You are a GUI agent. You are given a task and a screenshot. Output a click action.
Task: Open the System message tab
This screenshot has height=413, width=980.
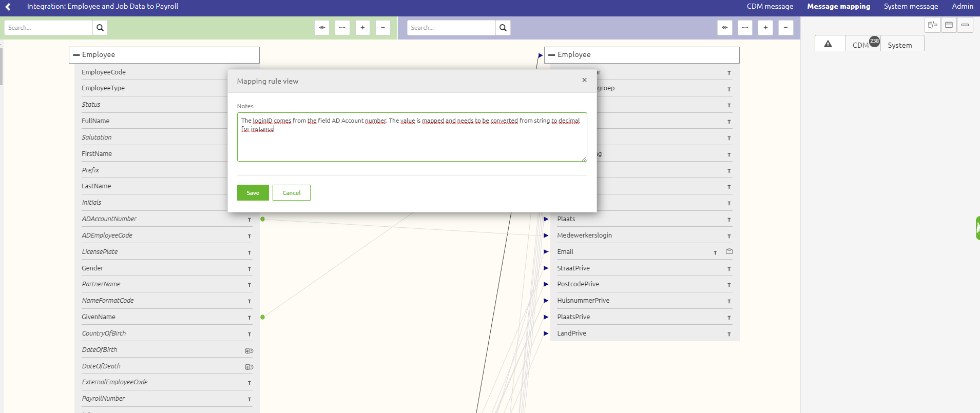coord(911,7)
